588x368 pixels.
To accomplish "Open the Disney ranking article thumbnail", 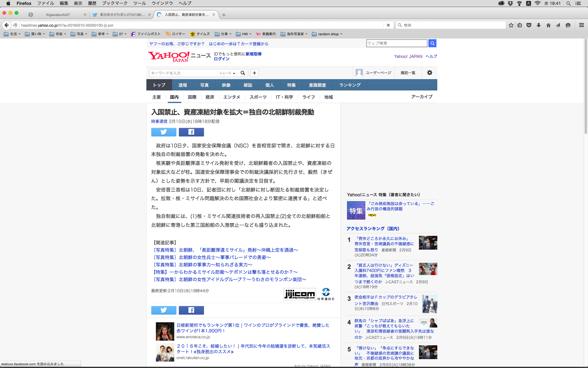I will (428, 269).
